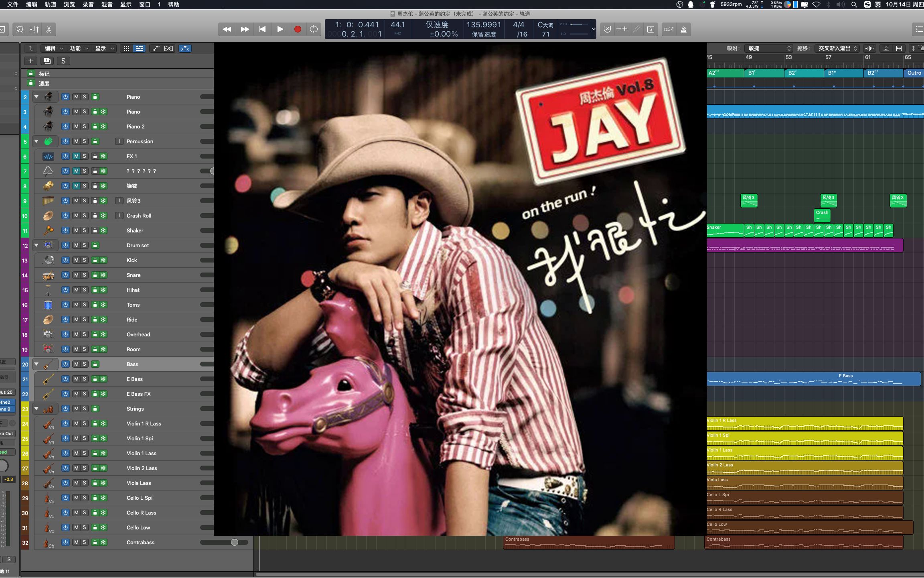
Task: Click the Ride cymbal track icon
Action: tap(48, 320)
